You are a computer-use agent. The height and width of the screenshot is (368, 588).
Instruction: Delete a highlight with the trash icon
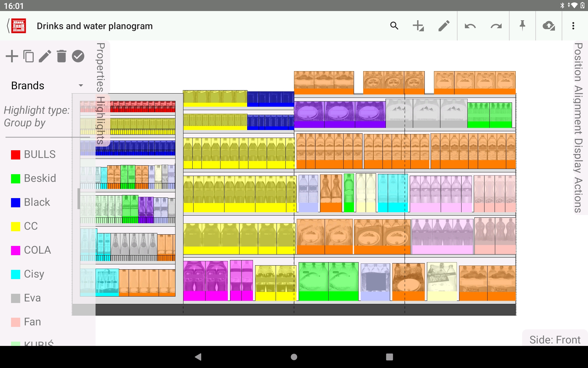(61, 56)
